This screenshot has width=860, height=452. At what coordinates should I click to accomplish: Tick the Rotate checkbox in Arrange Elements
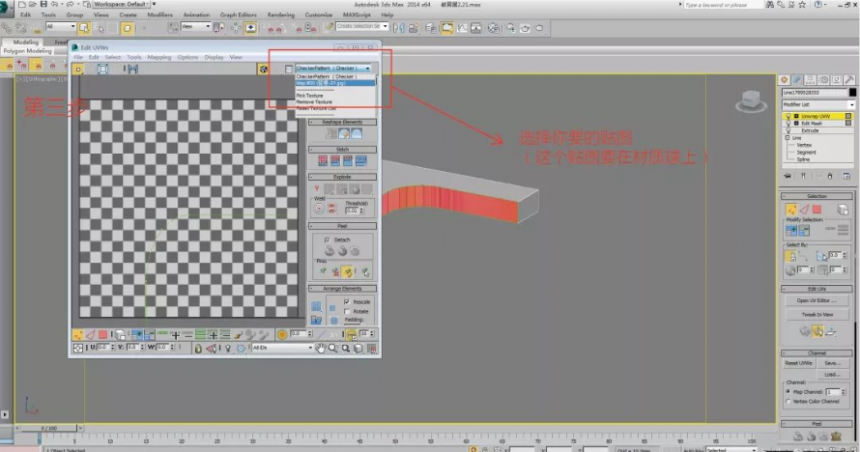(347, 311)
